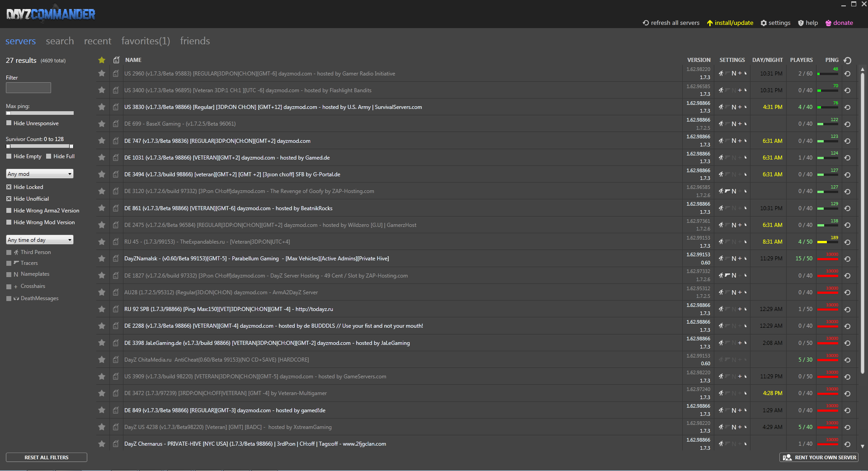
Task: Toggle the Crosshairs filter checkbox
Action: (9, 287)
